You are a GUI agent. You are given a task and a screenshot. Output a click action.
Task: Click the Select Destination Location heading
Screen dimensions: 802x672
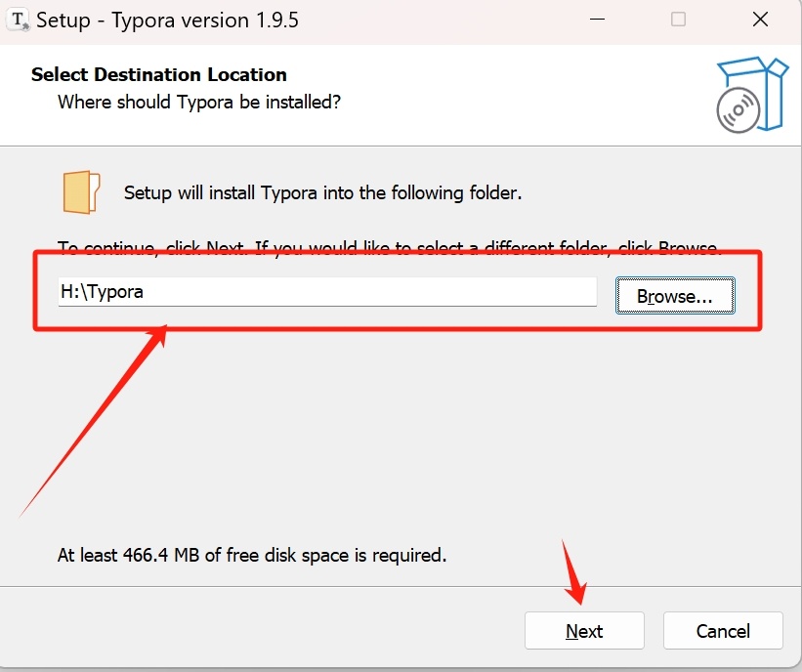[x=158, y=74]
